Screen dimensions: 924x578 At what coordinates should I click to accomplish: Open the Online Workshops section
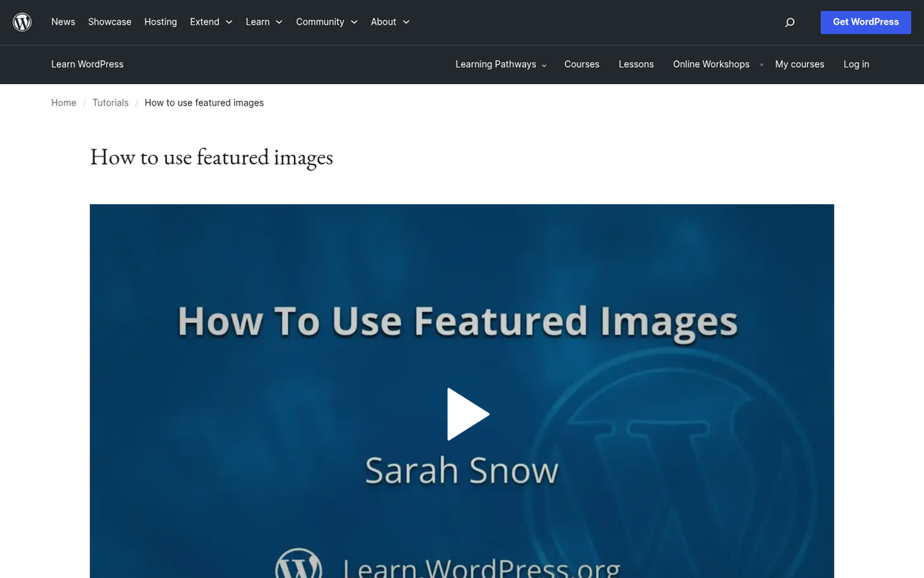click(x=711, y=65)
